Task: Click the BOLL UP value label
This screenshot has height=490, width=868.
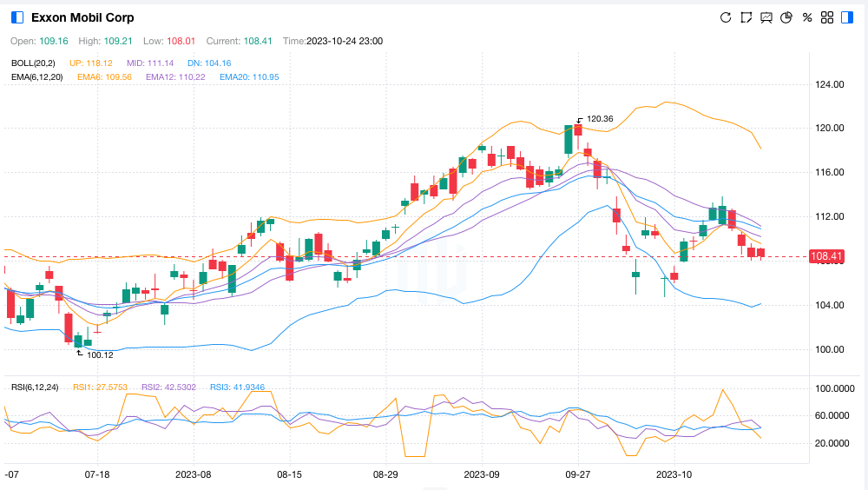Action: tap(91, 63)
